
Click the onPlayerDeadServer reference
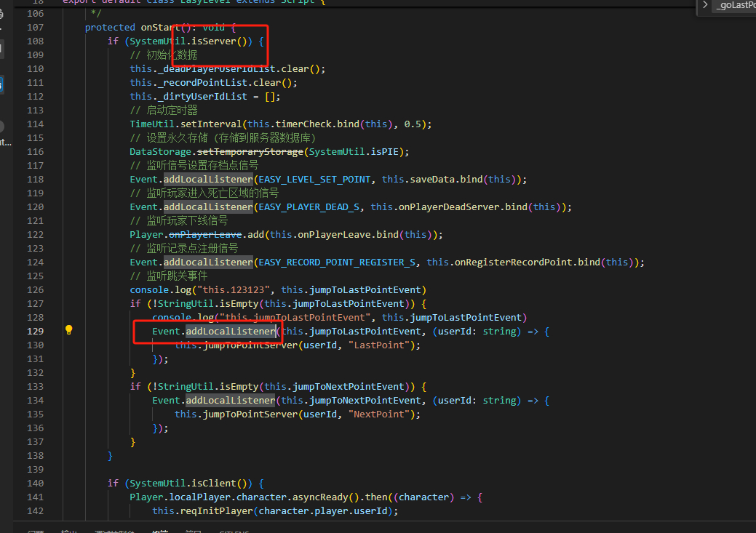449,207
